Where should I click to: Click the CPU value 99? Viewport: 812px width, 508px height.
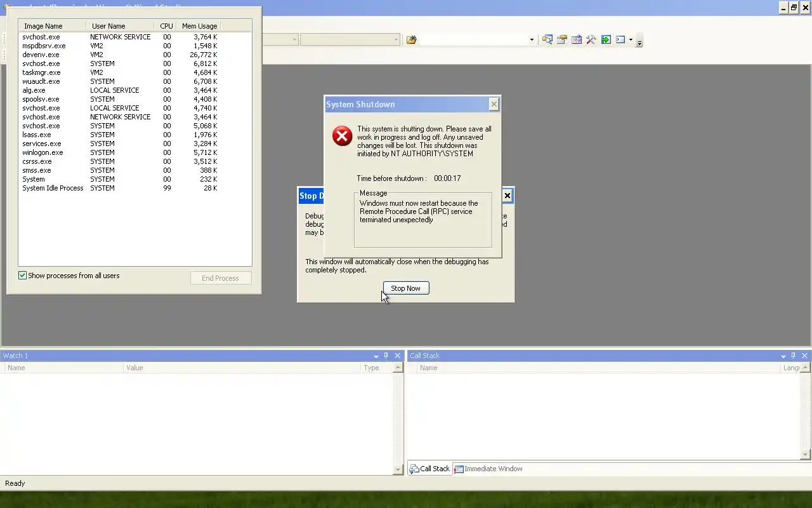pos(167,188)
